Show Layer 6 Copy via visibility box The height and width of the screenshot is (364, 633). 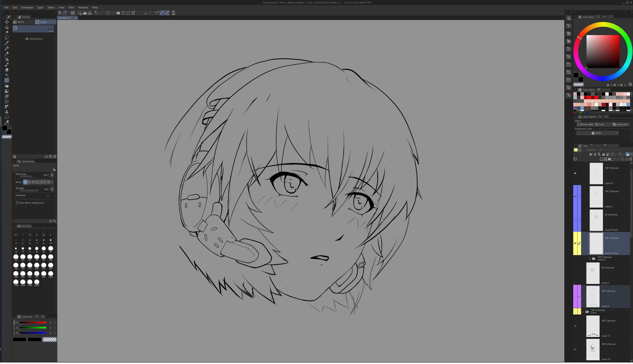[575, 220]
